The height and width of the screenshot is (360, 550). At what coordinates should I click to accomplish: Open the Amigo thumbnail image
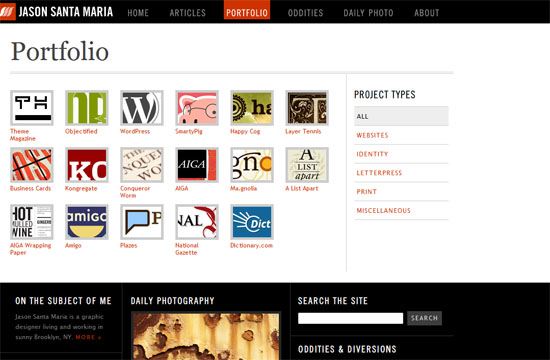tap(87, 222)
